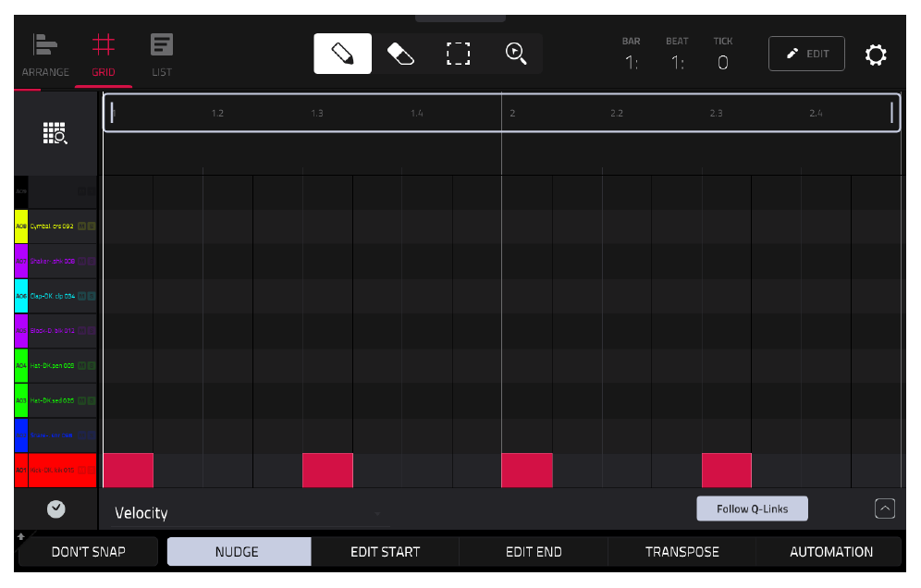Solo the Cymbal A08 pad

point(91,227)
